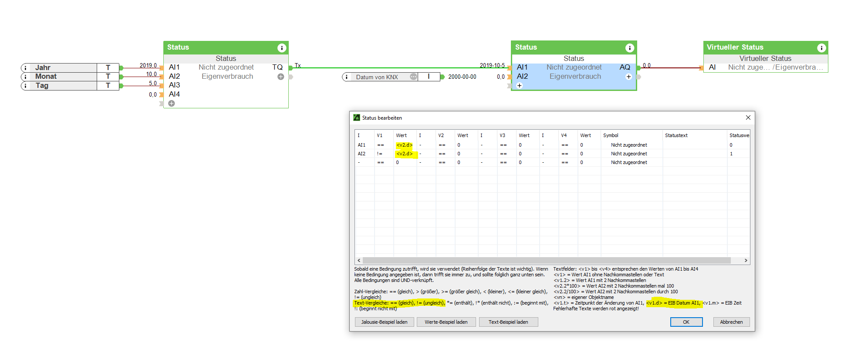Click info icon beside the Tag input
The image size is (868, 342).
(25, 86)
